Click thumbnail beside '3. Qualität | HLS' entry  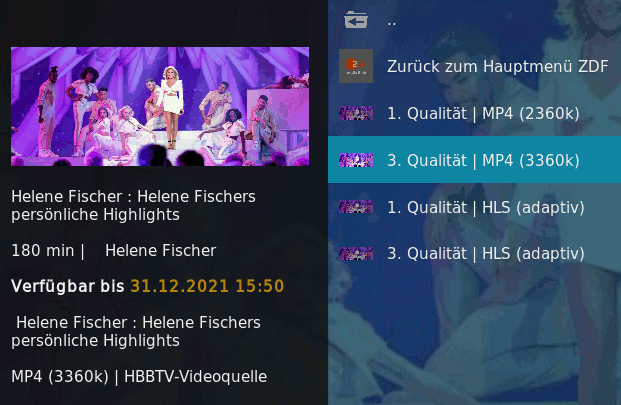pos(356,253)
